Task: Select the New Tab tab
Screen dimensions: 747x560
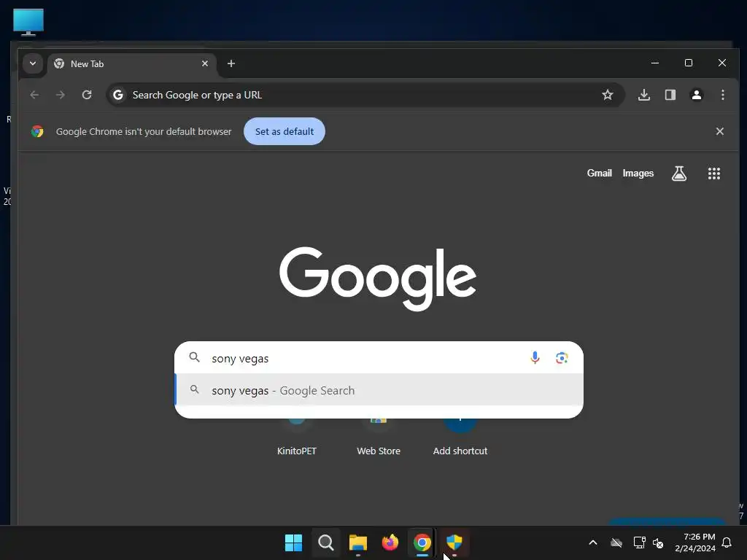Action: [x=132, y=64]
